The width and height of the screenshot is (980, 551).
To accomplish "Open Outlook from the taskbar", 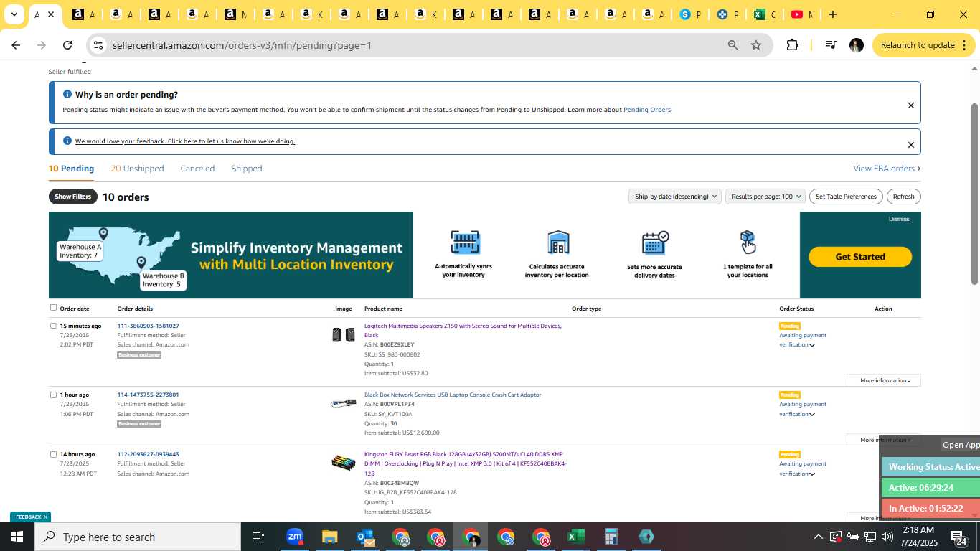I will coord(365,537).
